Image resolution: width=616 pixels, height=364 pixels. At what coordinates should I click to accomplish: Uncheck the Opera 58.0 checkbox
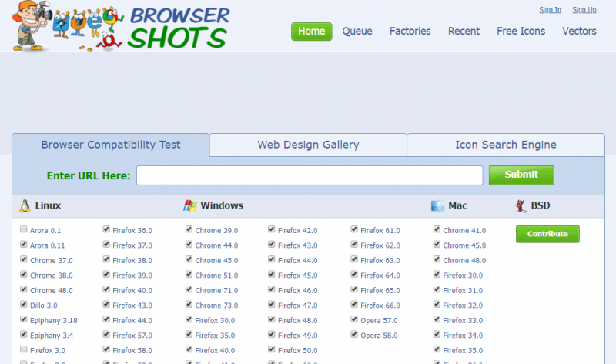click(x=354, y=334)
